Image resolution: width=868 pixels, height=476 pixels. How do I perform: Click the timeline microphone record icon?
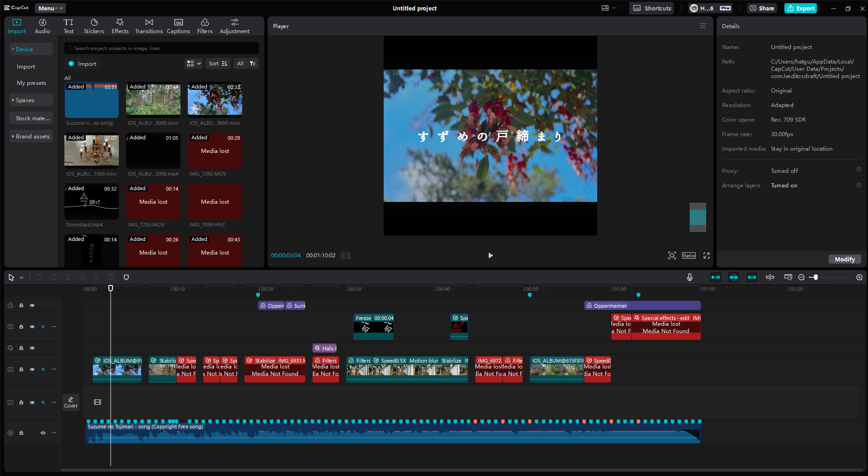click(x=689, y=277)
